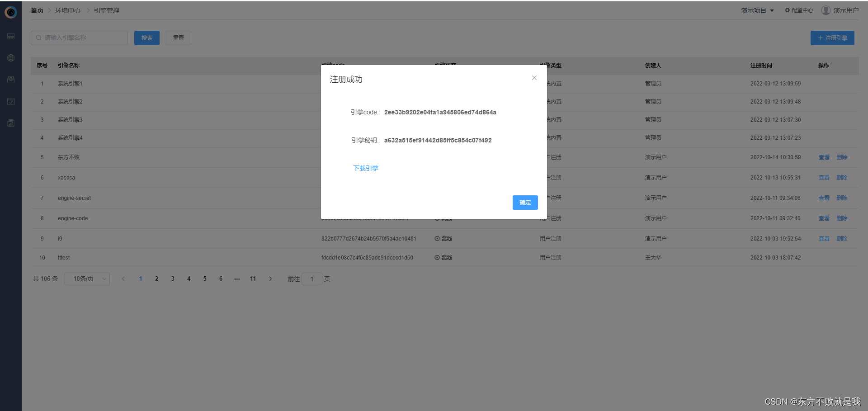Click the search magnifier inside the input box
This screenshot has height=411, width=868.
pos(39,38)
